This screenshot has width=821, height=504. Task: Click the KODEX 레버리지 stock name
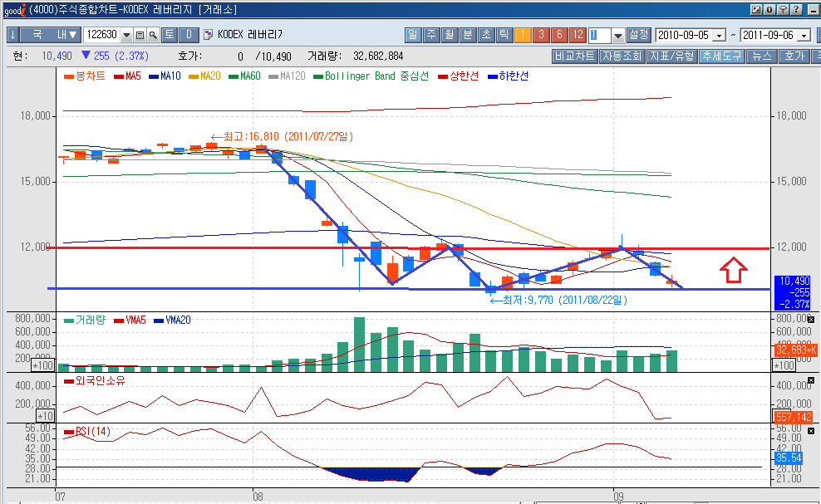(250, 35)
